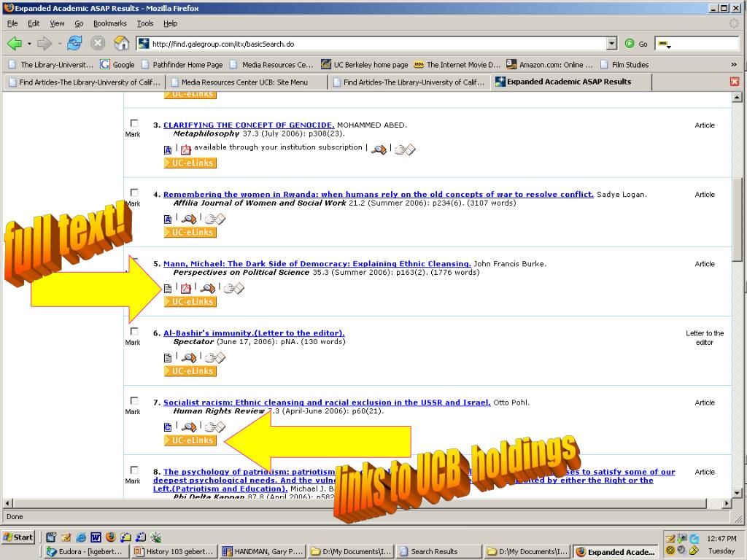Click the vertical scrollbar down arrow
The width and height of the screenshot is (747, 560).
click(737, 494)
